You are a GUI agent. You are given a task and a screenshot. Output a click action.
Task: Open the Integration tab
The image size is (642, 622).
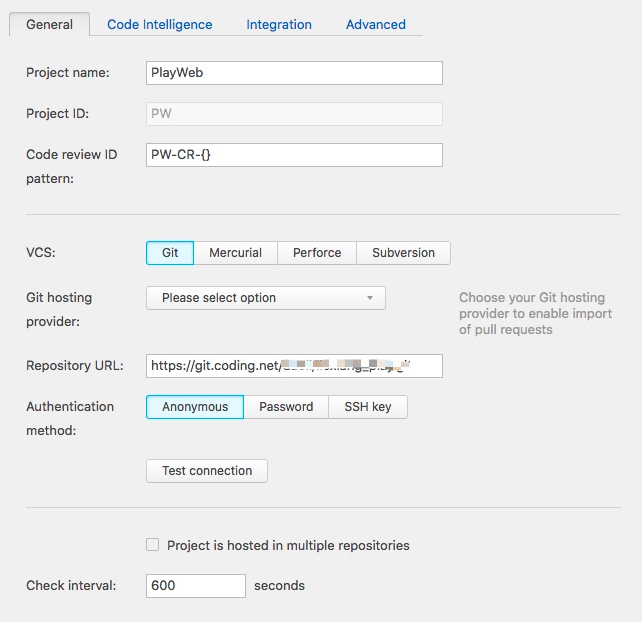[x=279, y=24]
